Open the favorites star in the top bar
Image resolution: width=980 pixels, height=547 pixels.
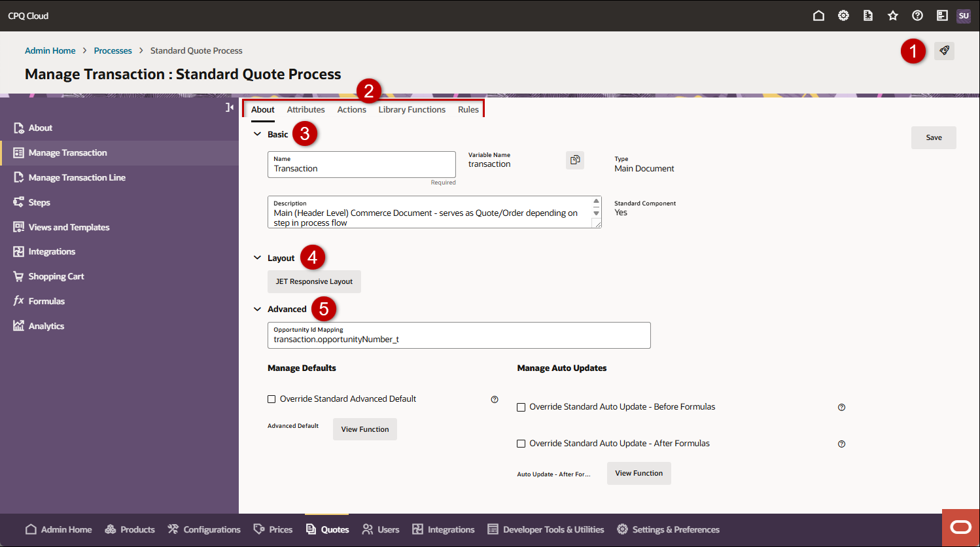click(892, 15)
